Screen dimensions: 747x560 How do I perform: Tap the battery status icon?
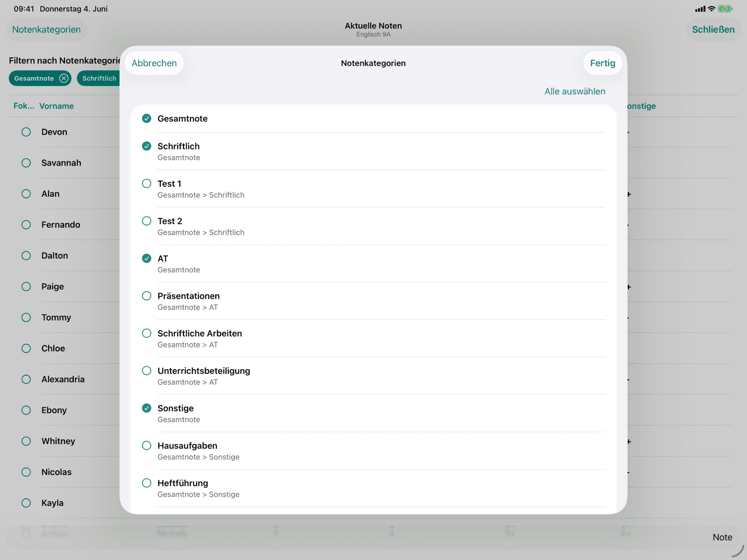pyautogui.click(x=725, y=9)
